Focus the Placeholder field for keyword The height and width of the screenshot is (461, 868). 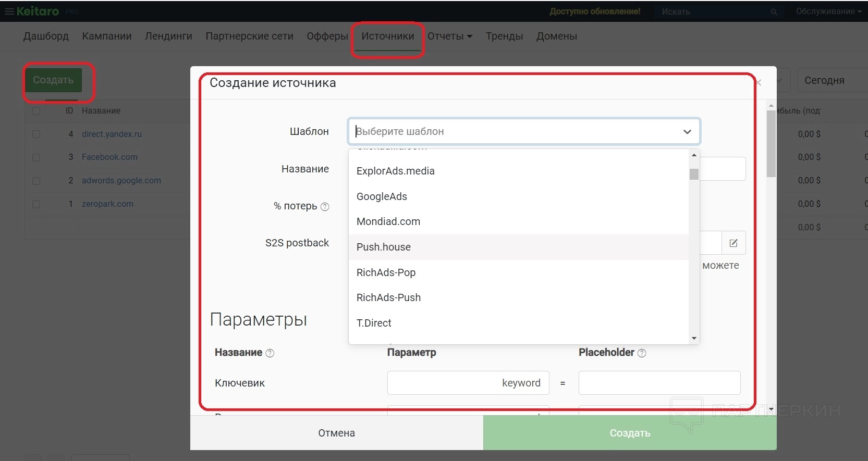(659, 383)
